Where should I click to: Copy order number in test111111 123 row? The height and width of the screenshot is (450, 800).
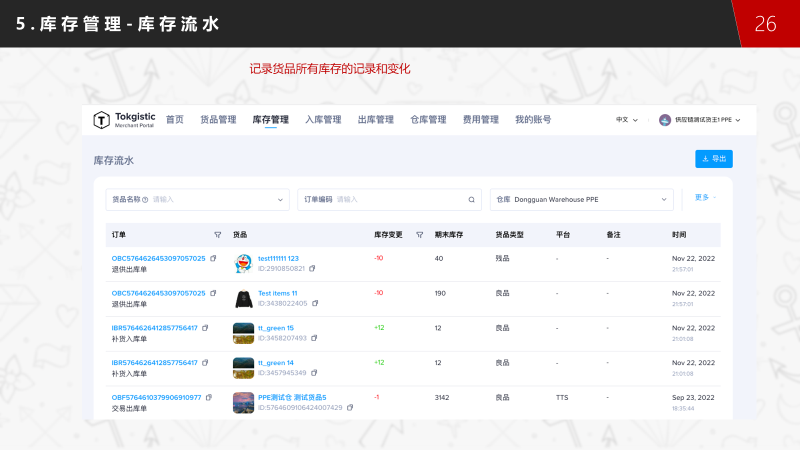point(213,259)
